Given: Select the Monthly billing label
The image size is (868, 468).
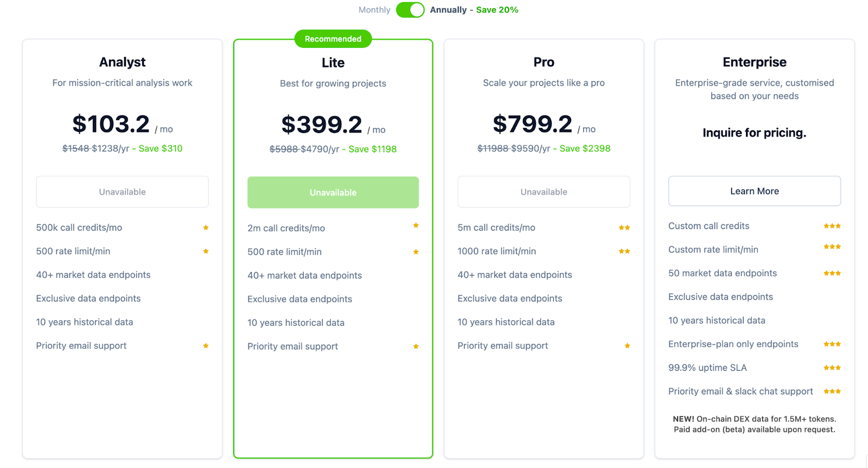Looking at the screenshot, I should [374, 10].
